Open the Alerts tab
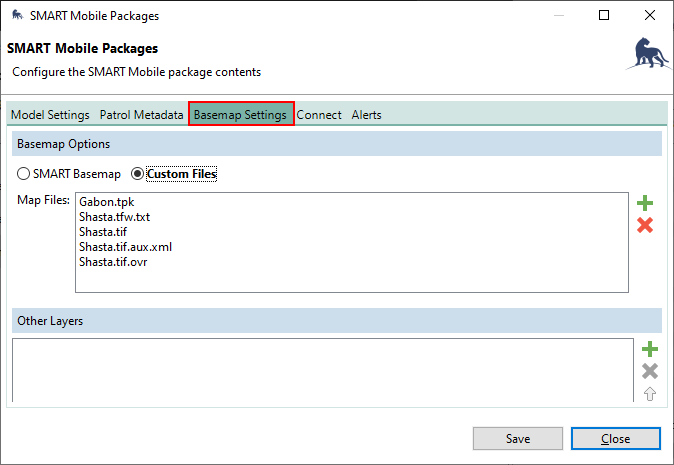The image size is (674, 465). click(x=366, y=115)
